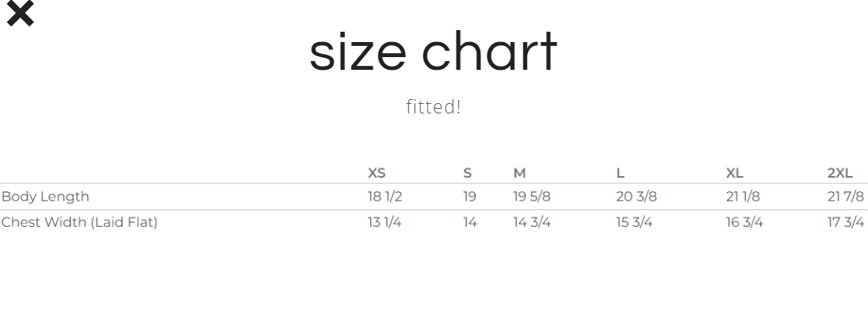Image resolution: width=868 pixels, height=330 pixels.
Task: Select the M column header
Action: pos(519,173)
